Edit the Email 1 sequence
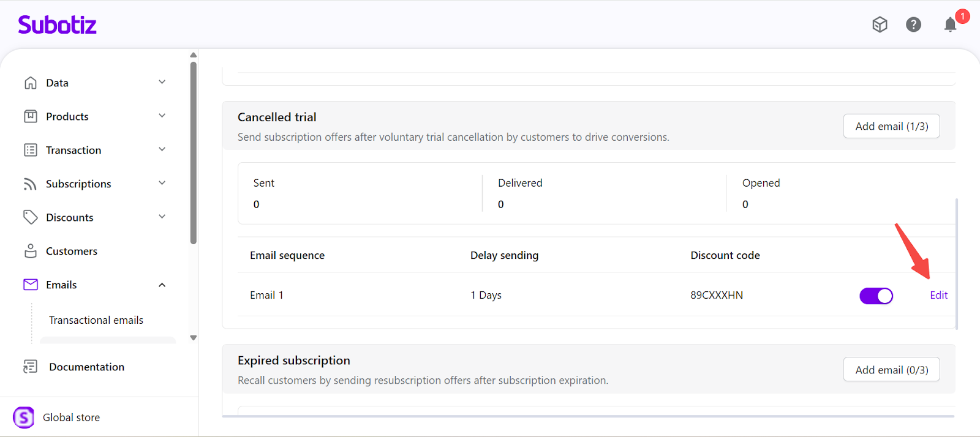980x437 pixels. 938,295
